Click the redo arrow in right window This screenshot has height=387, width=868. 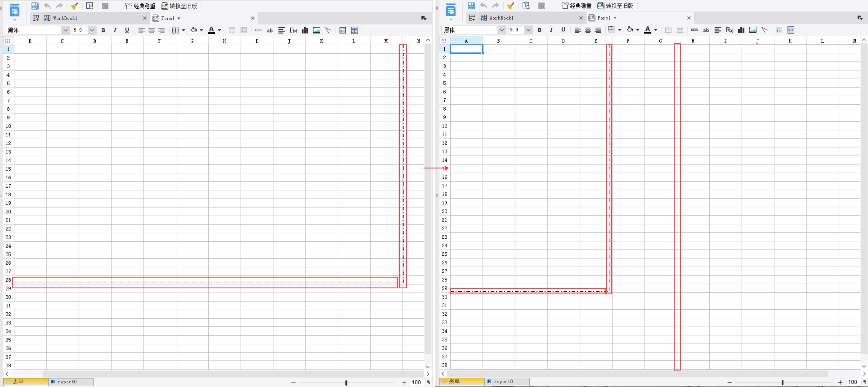tap(496, 5)
